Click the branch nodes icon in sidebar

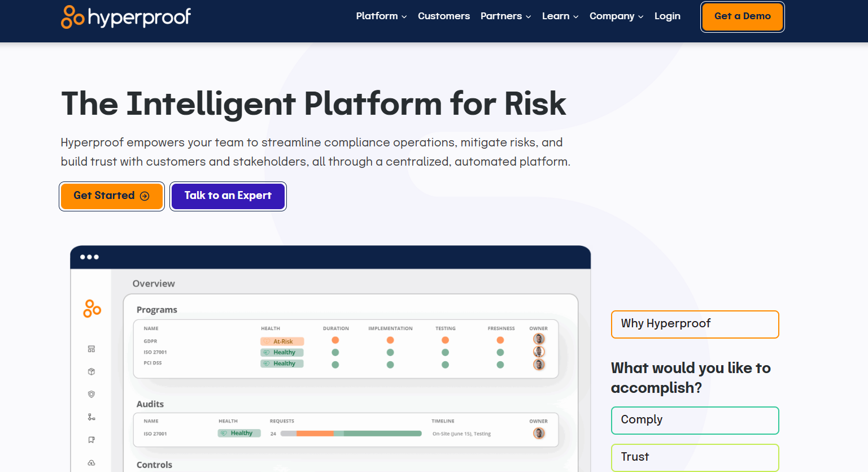click(x=91, y=417)
